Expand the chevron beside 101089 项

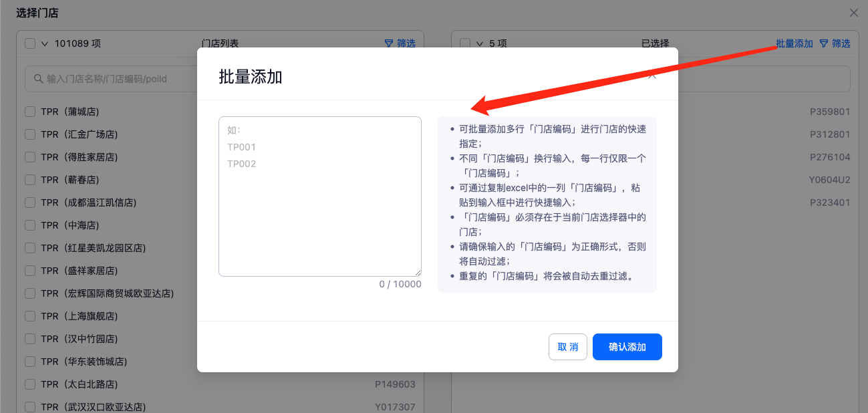click(45, 43)
